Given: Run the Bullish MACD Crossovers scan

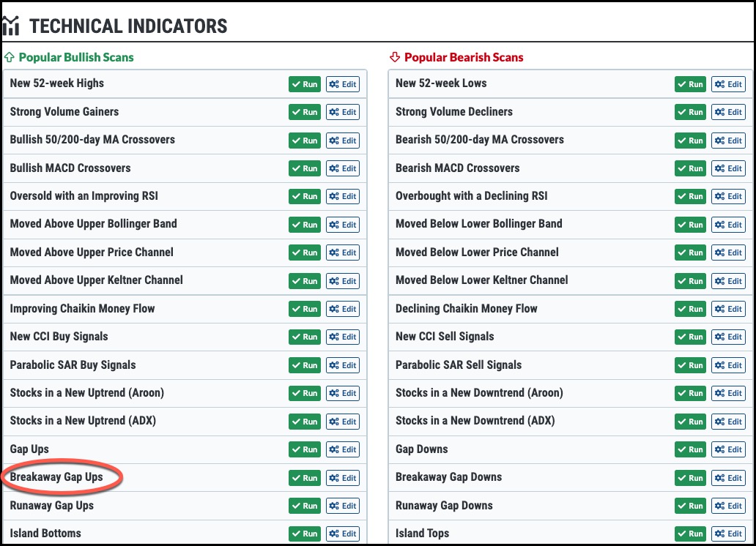Looking at the screenshot, I should [x=305, y=168].
